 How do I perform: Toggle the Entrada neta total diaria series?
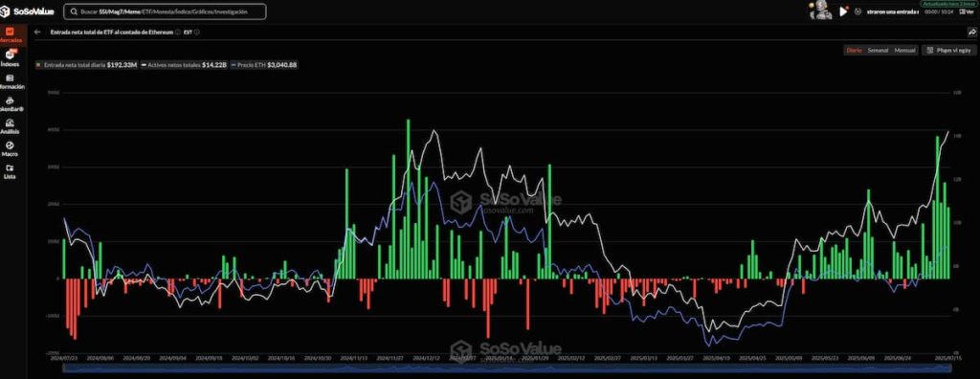click(x=86, y=64)
